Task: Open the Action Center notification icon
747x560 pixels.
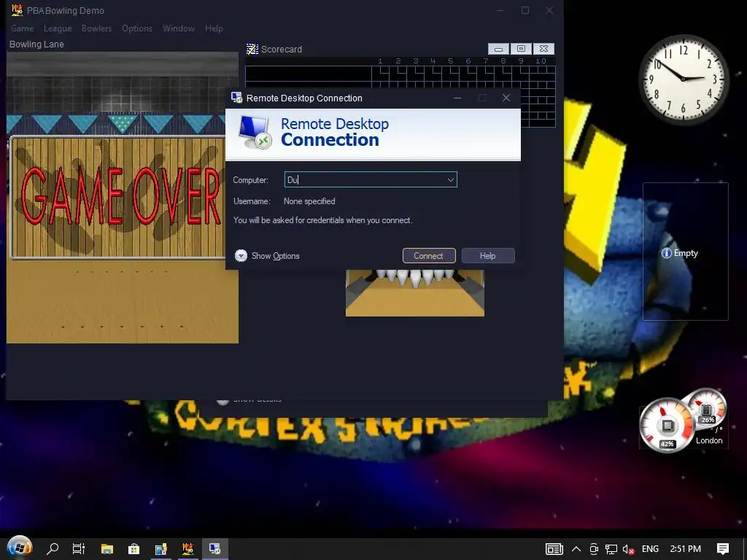Action: pyautogui.click(x=723, y=549)
